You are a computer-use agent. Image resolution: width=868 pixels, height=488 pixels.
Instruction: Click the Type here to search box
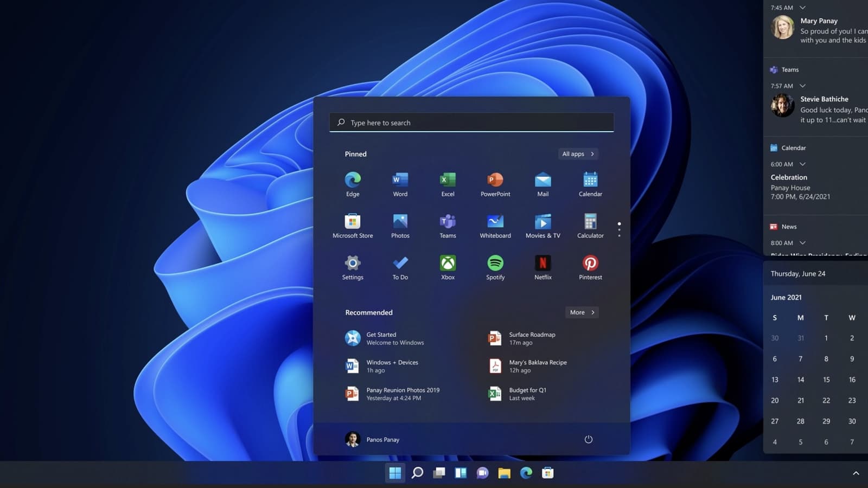coord(471,123)
